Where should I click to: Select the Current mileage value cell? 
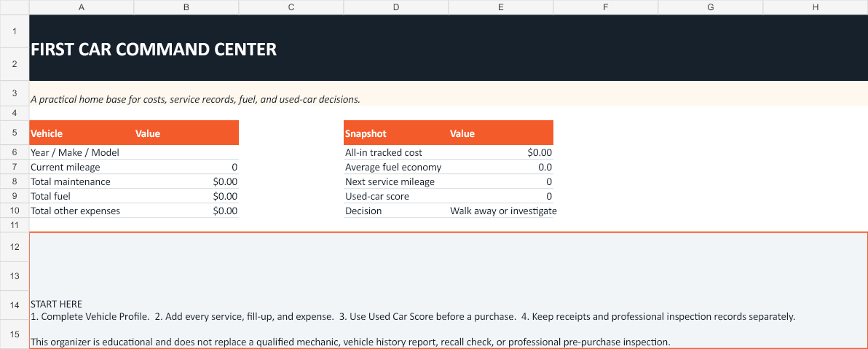[186, 167]
